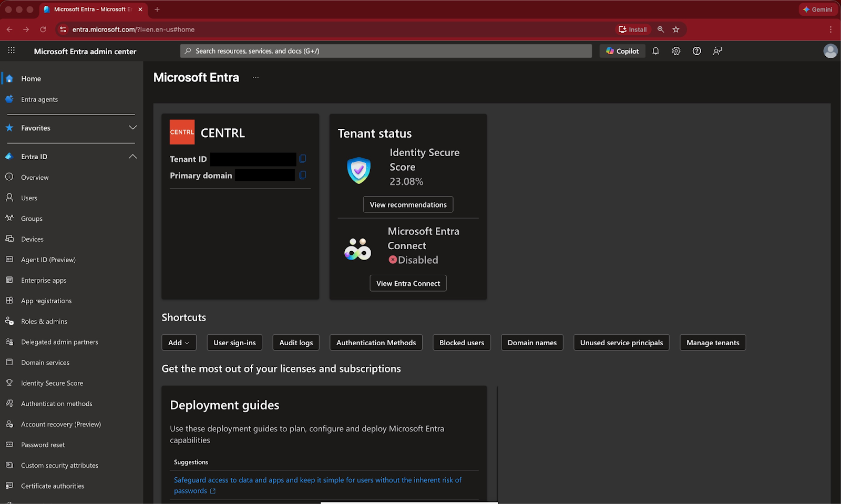Click the browser zoom magnifier icon
841x504 pixels.
pos(661,29)
